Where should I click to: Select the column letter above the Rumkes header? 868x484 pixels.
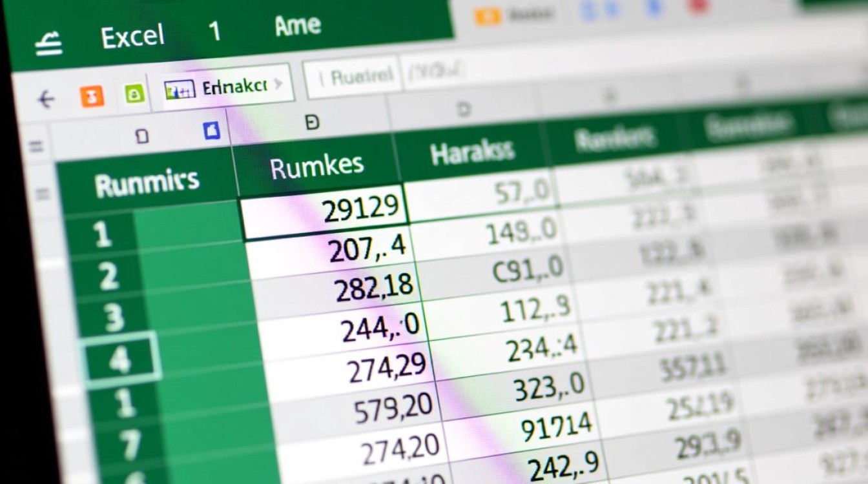313,122
